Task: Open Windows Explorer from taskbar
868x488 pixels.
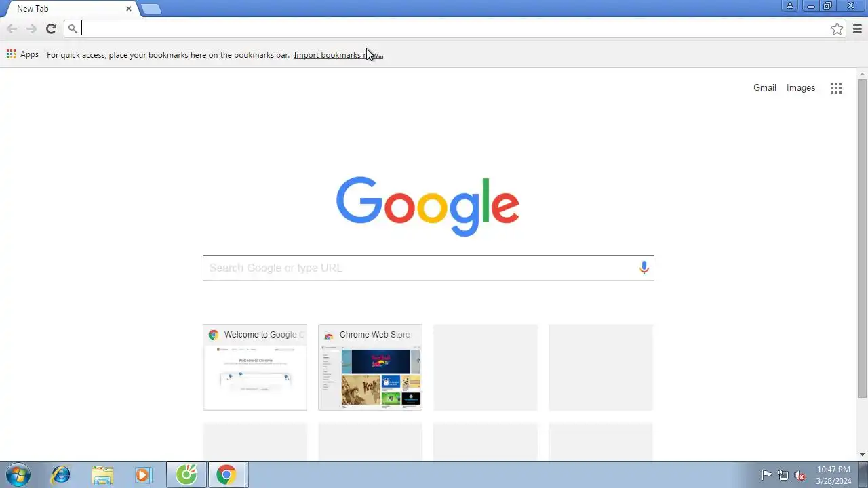Action: point(102,474)
